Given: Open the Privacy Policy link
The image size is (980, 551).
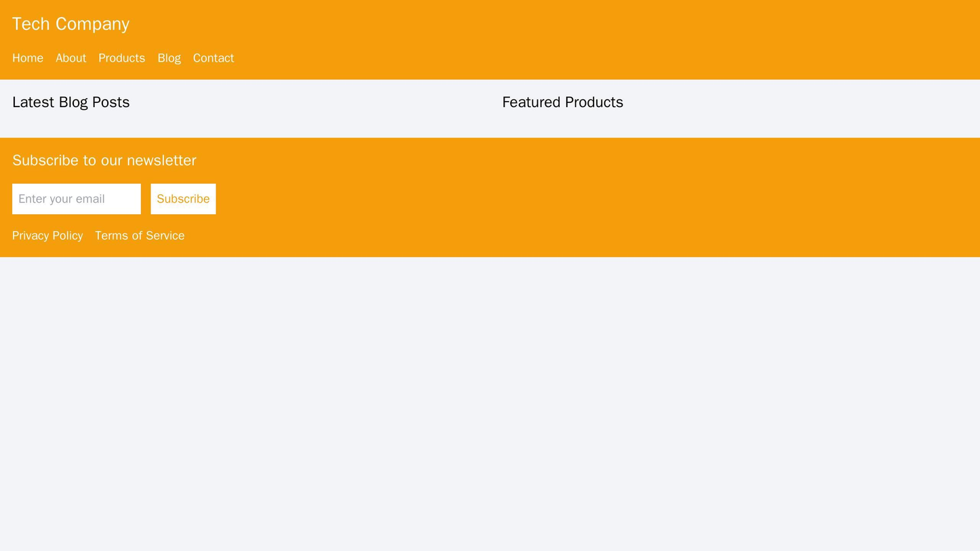Looking at the screenshot, I should click(x=47, y=236).
